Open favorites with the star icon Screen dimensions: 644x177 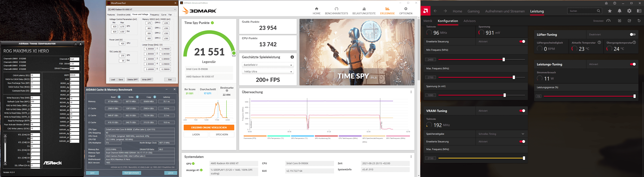point(610,11)
